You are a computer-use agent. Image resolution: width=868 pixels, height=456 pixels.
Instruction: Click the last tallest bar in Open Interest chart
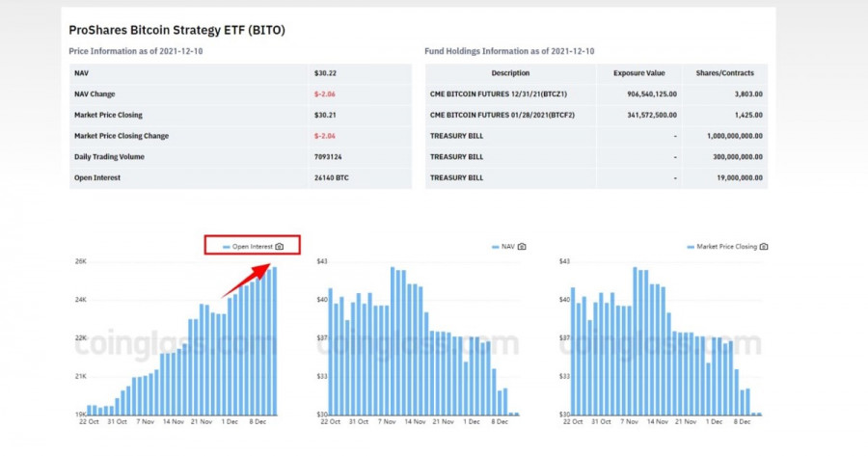tap(275, 341)
